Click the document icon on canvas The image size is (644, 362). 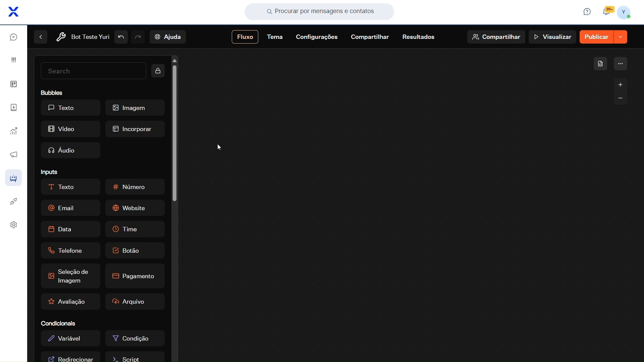click(x=600, y=64)
